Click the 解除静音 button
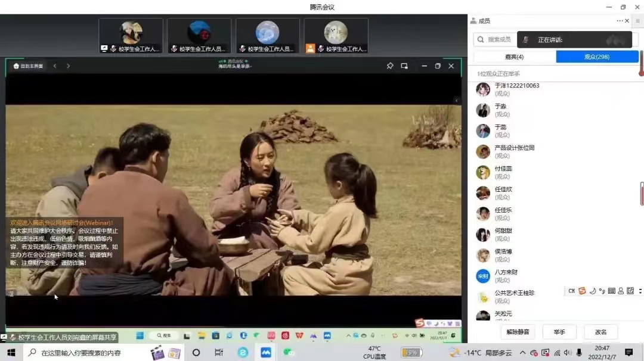 click(518, 332)
